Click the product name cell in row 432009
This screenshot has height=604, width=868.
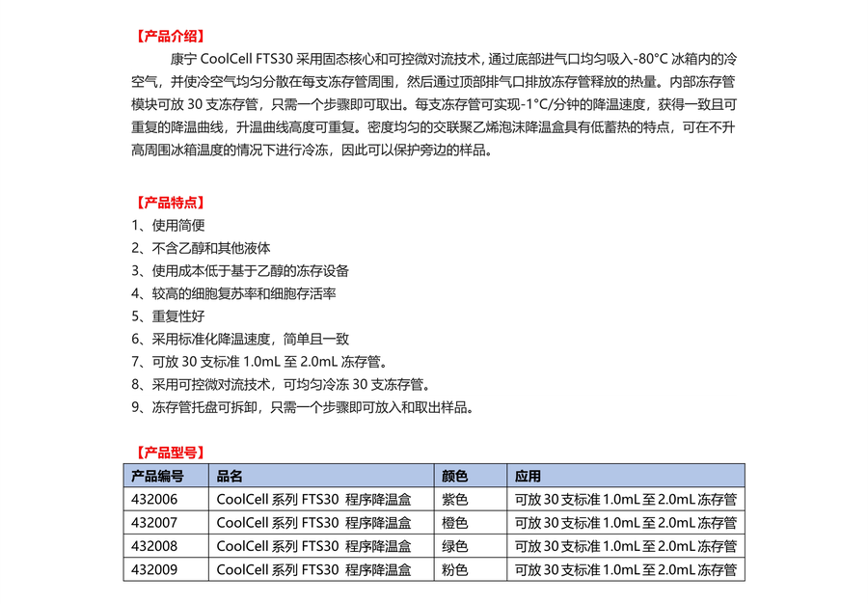321,569
